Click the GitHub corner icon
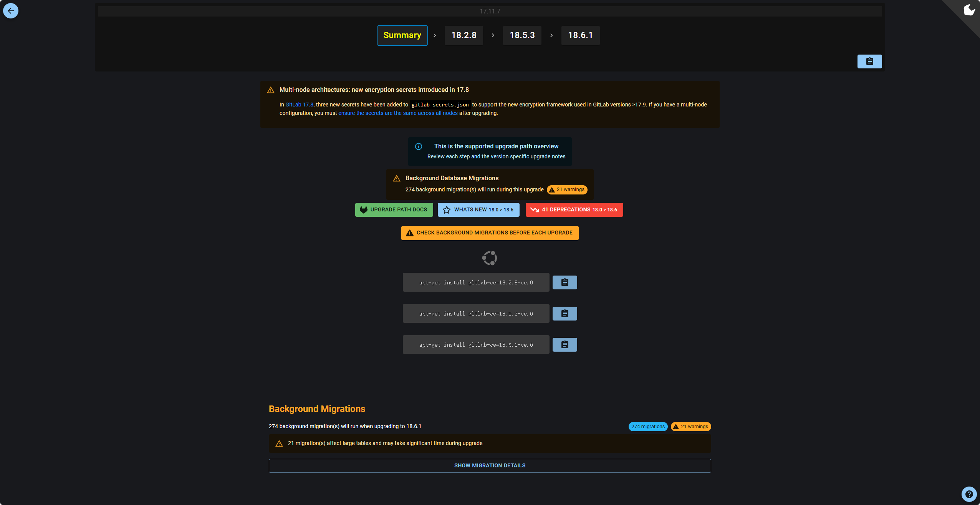This screenshot has height=505, width=980. pos(968,10)
